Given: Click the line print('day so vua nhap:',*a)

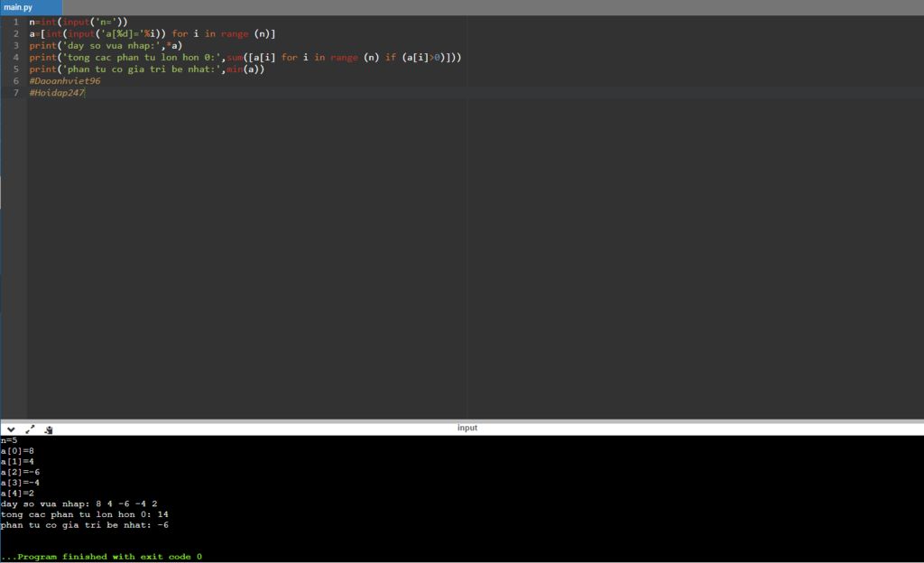Looking at the screenshot, I should 106,45.
